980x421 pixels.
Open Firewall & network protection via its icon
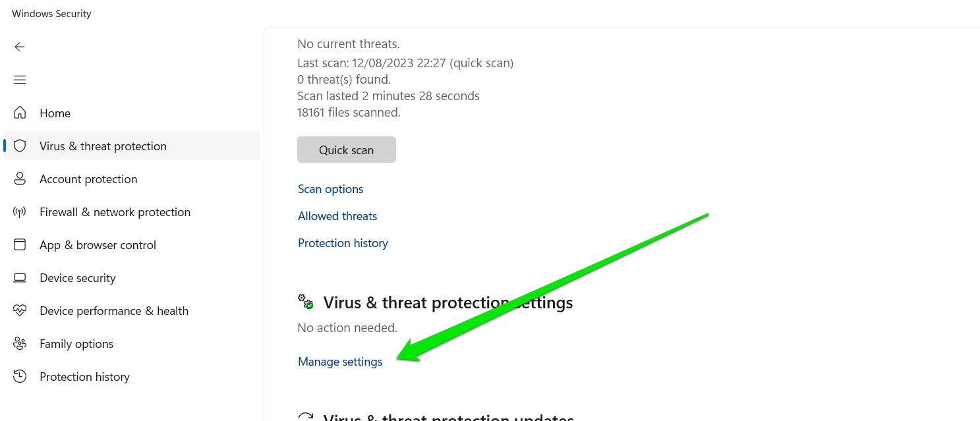(x=20, y=211)
